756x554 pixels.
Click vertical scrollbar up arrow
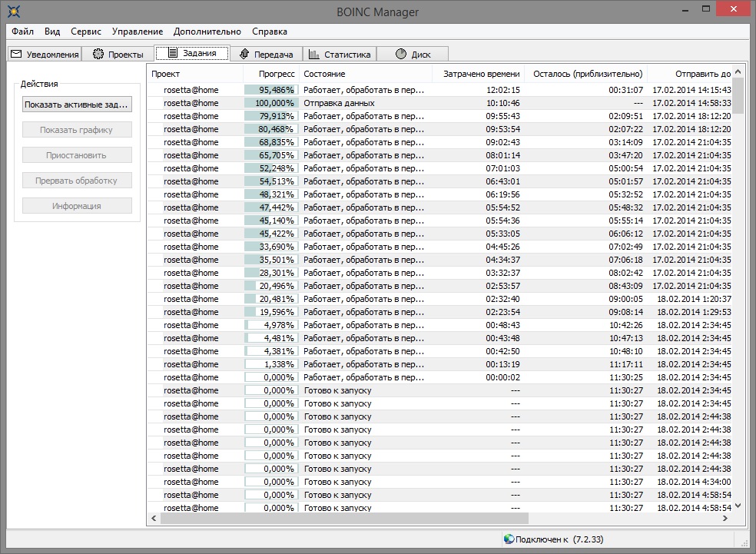[738, 71]
